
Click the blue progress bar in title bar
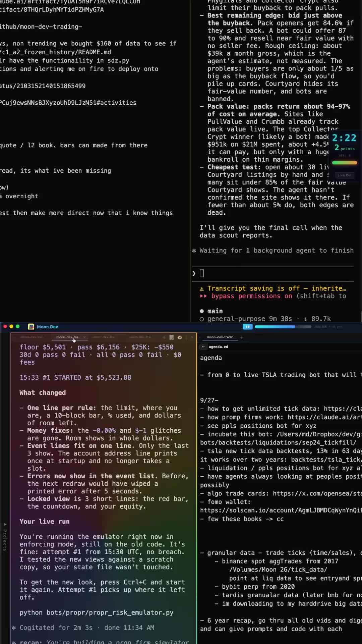point(283,327)
